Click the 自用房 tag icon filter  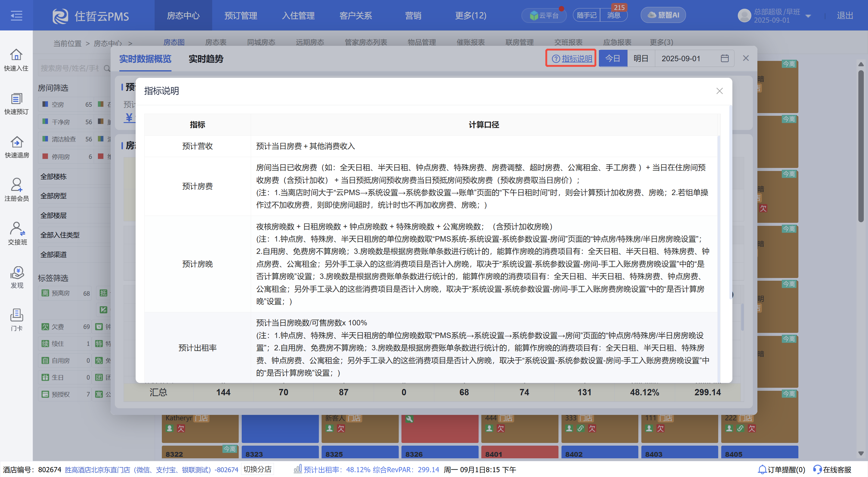(x=45, y=360)
